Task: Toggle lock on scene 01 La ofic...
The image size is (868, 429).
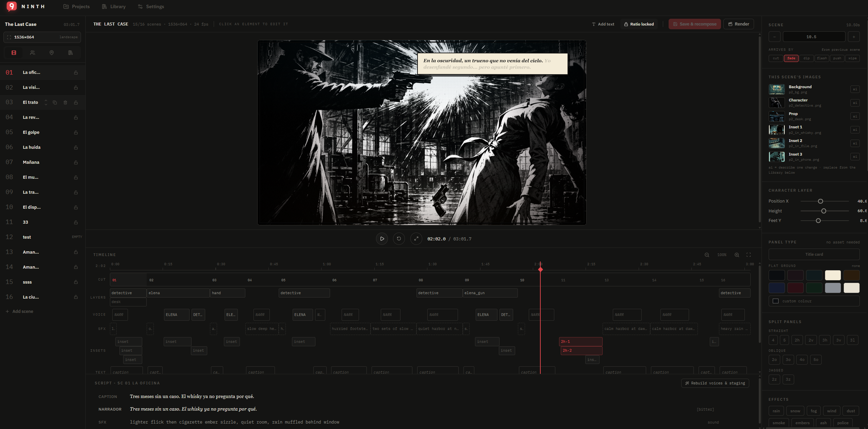Action: pos(76,73)
